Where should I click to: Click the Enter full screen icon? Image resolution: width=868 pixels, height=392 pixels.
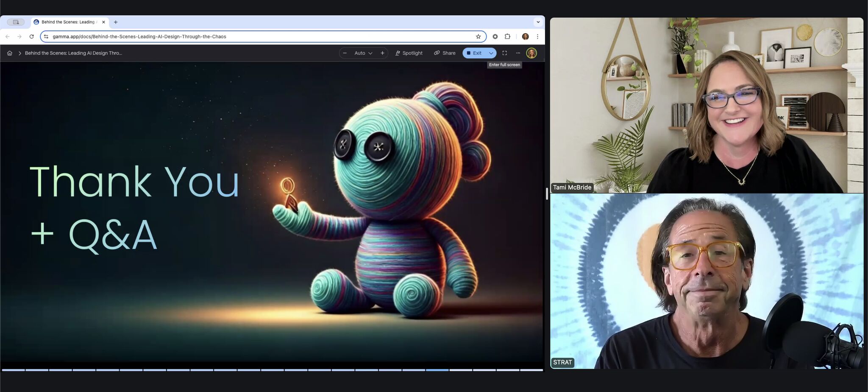[x=504, y=53]
